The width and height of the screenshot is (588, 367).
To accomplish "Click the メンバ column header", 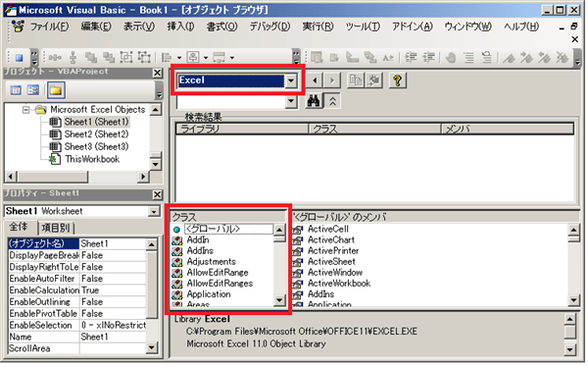I will pos(508,130).
